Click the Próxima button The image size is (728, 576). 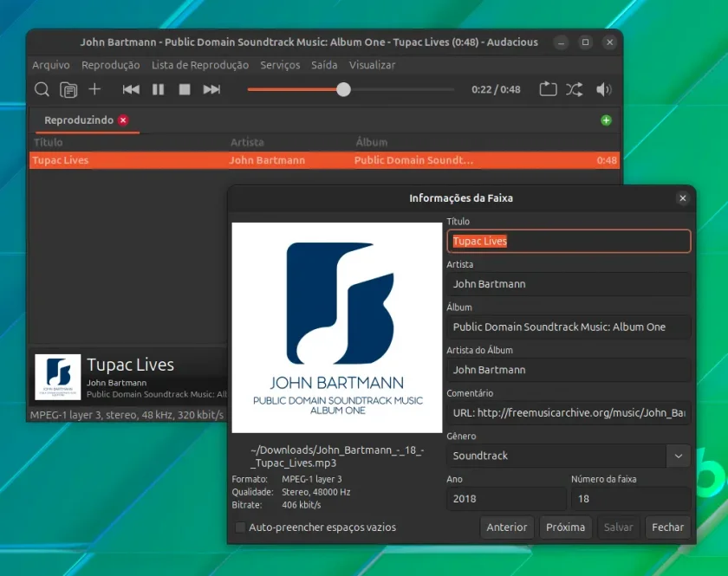[565, 527]
